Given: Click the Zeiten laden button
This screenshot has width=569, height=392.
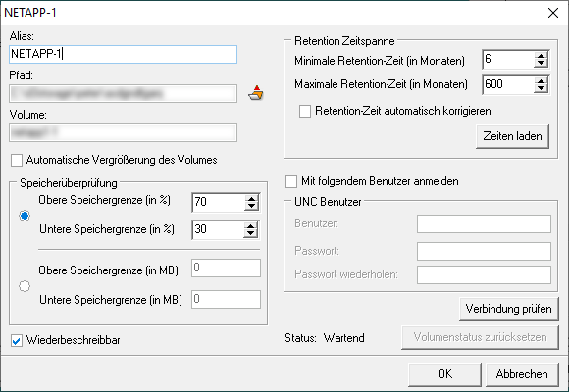Looking at the screenshot, I should point(512,136).
